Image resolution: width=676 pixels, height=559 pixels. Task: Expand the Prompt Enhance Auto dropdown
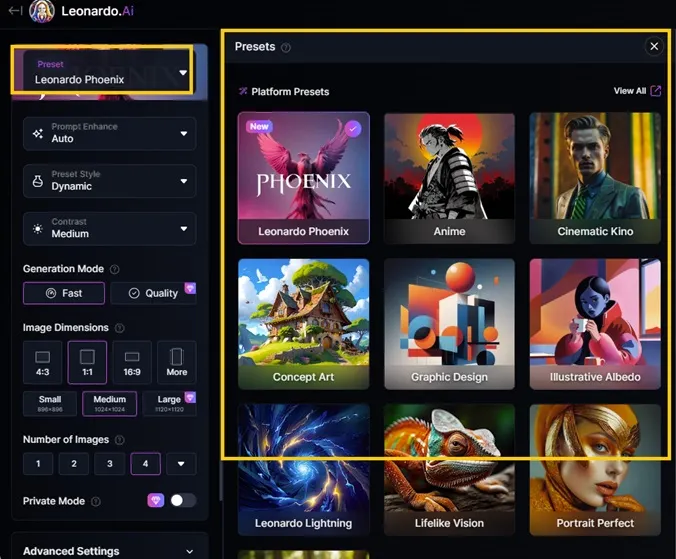point(110,133)
